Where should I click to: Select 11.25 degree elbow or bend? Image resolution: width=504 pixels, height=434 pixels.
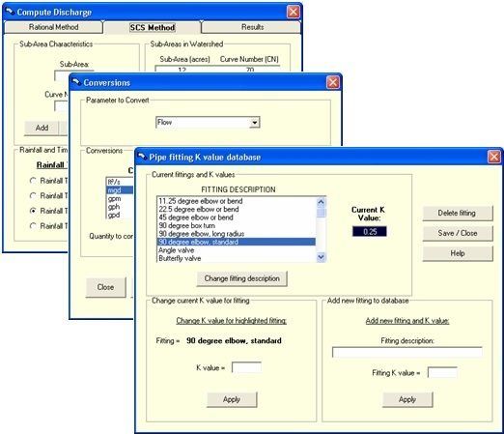click(237, 201)
